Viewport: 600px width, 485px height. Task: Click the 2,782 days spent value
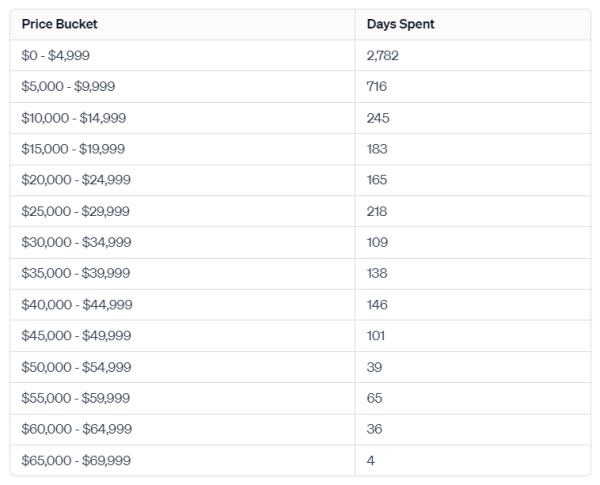[383, 56]
